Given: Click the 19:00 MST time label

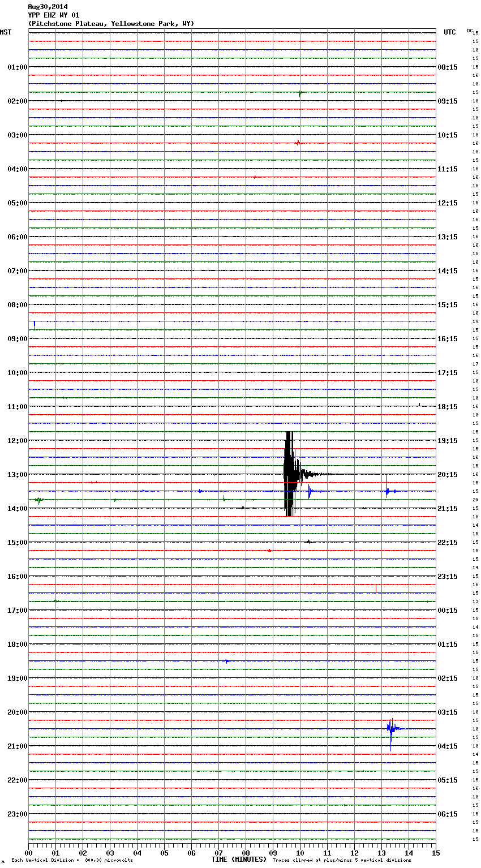Looking at the screenshot, I should [17, 678].
